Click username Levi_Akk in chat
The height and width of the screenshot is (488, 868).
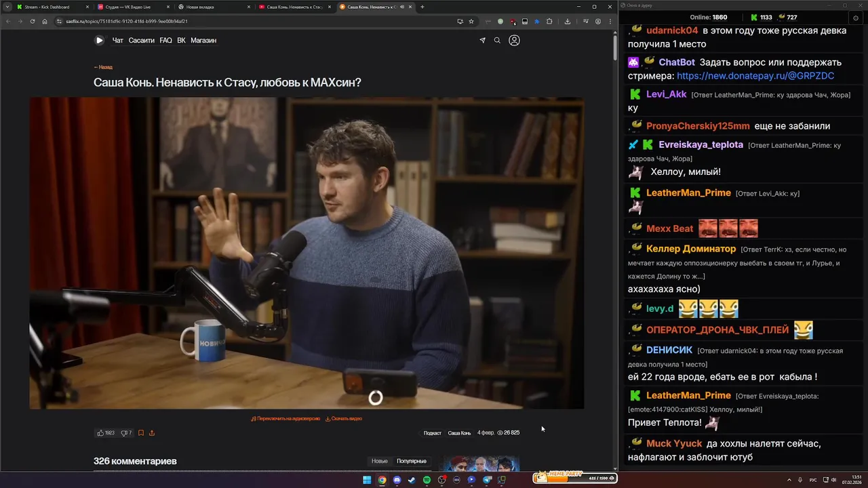click(666, 94)
